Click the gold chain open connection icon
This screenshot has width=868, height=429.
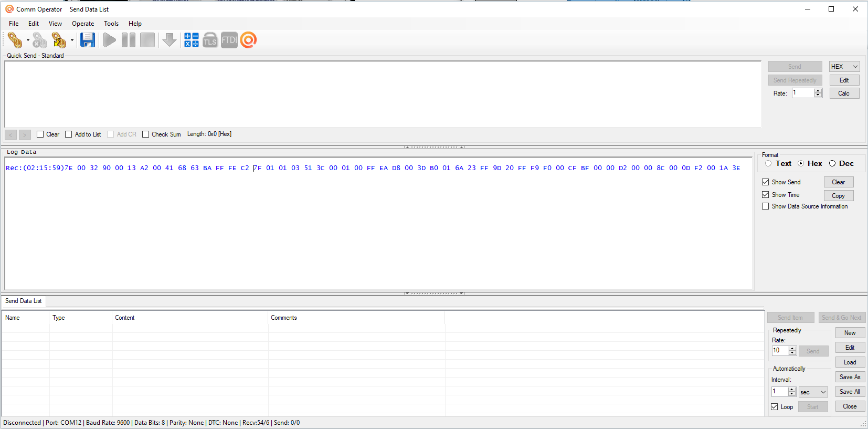pyautogui.click(x=15, y=40)
